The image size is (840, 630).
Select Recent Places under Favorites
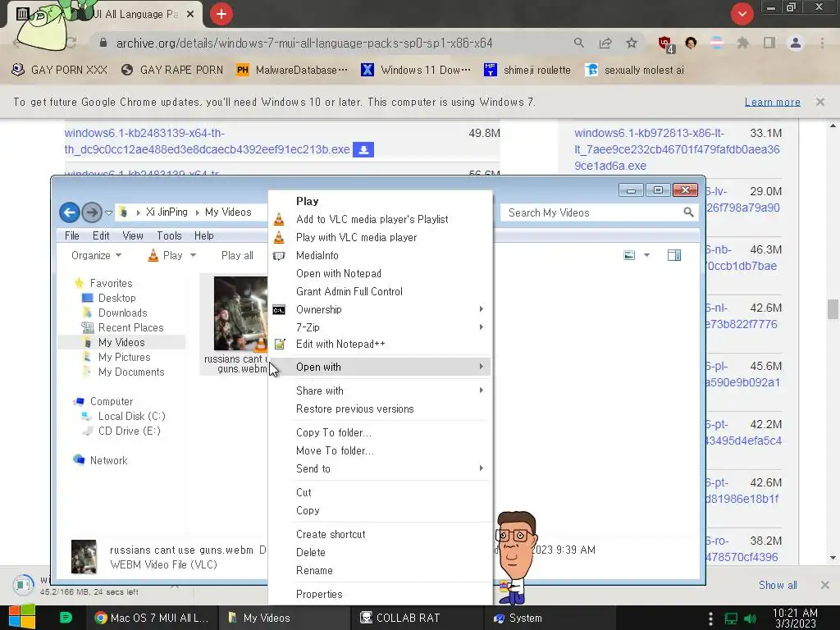point(130,328)
